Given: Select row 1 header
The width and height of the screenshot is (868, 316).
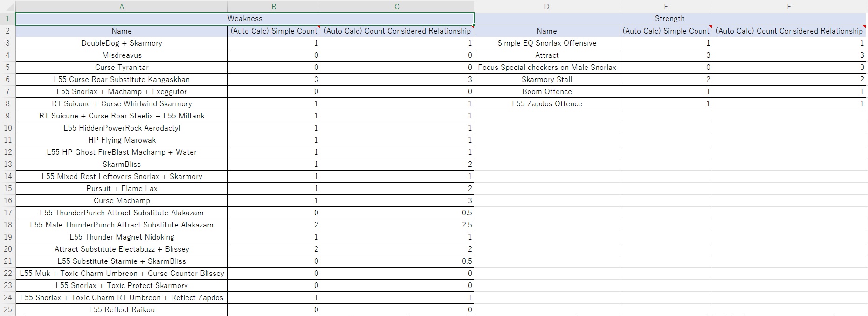Looking at the screenshot, I should 7,19.
